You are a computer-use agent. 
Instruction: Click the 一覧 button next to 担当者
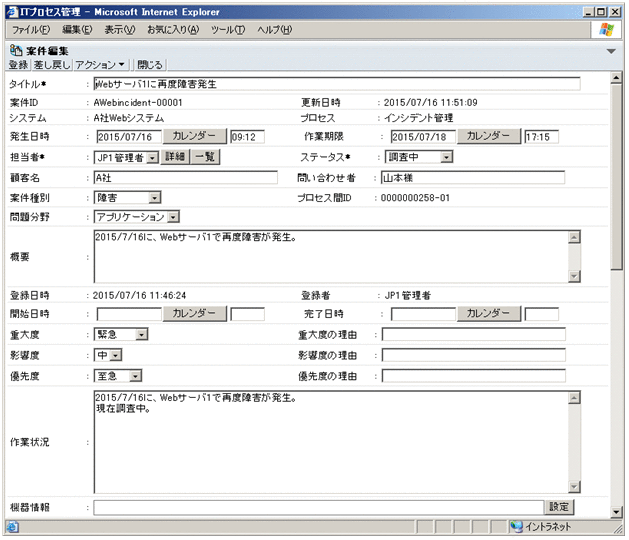click(205, 156)
